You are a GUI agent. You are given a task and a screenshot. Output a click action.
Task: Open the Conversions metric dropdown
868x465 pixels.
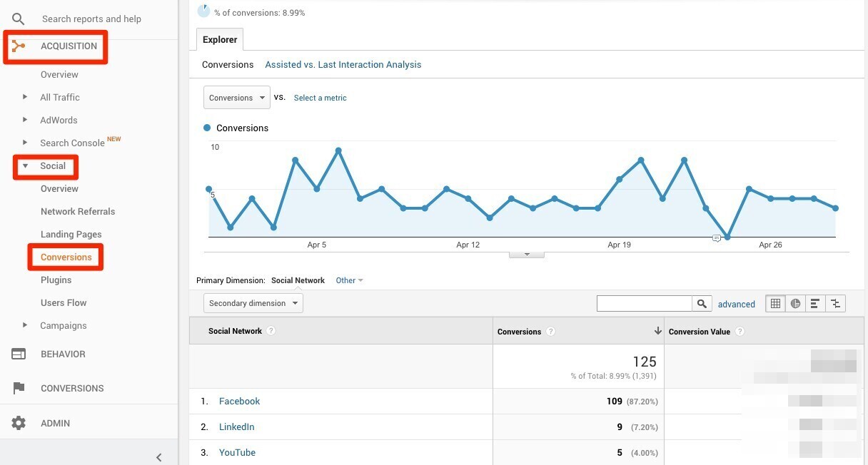point(236,98)
